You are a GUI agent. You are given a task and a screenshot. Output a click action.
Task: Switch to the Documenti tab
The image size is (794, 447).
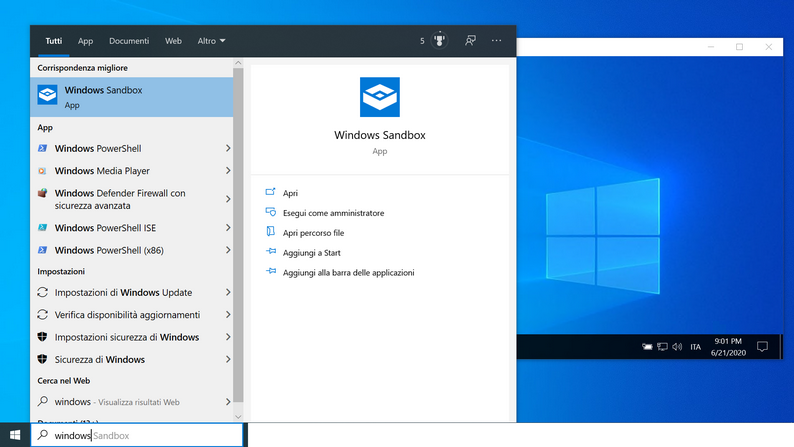[x=129, y=41]
